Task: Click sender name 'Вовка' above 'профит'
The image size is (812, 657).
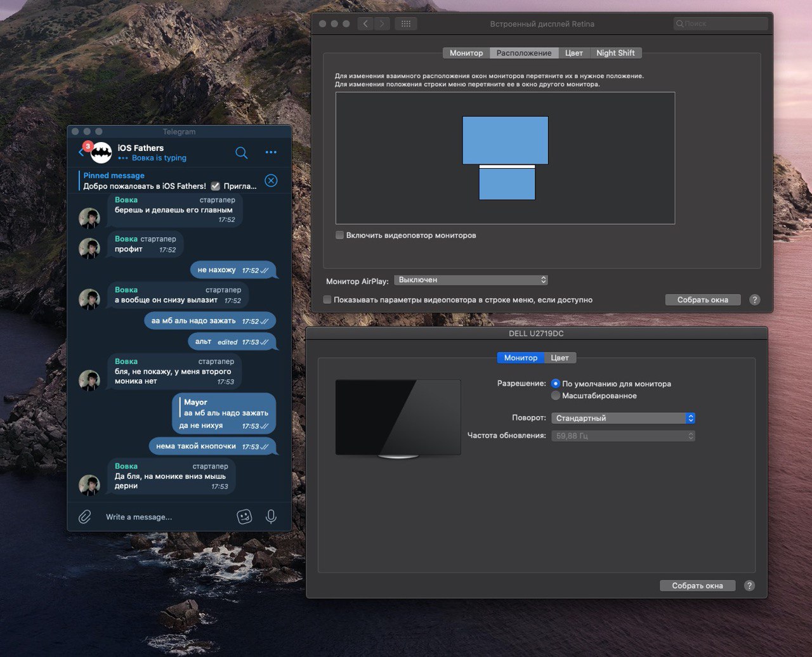Action: pyautogui.click(x=126, y=239)
